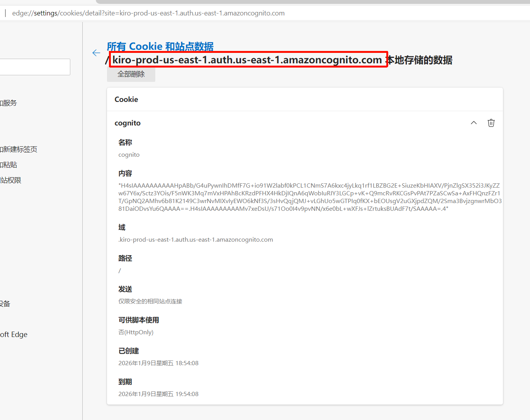Focus the settings search box in the sidebar
Image resolution: width=530 pixels, height=420 pixels.
pyautogui.click(x=35, y=67)
